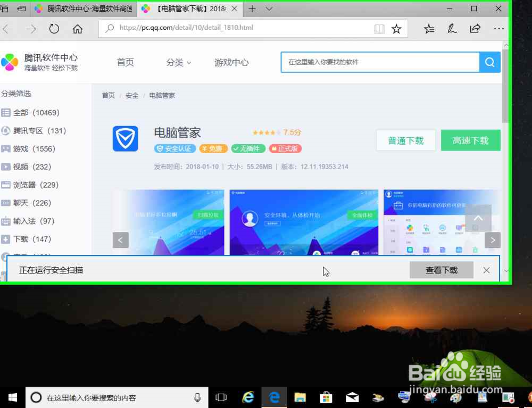Click the green 高速下载 button
532x408 pixels.
click(x=470, y=140)
